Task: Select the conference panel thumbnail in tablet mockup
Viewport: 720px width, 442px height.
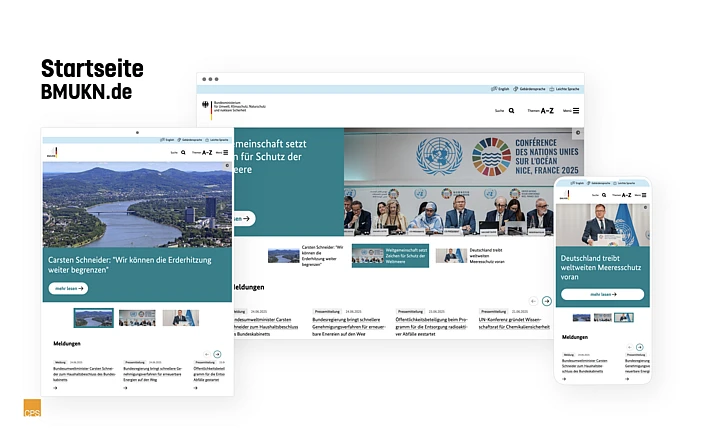Action: coord(137,318)
